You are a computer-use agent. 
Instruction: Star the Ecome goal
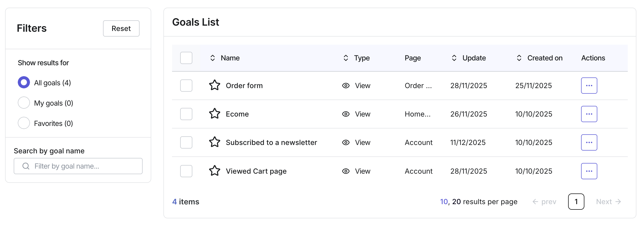[x=214, y=114]
